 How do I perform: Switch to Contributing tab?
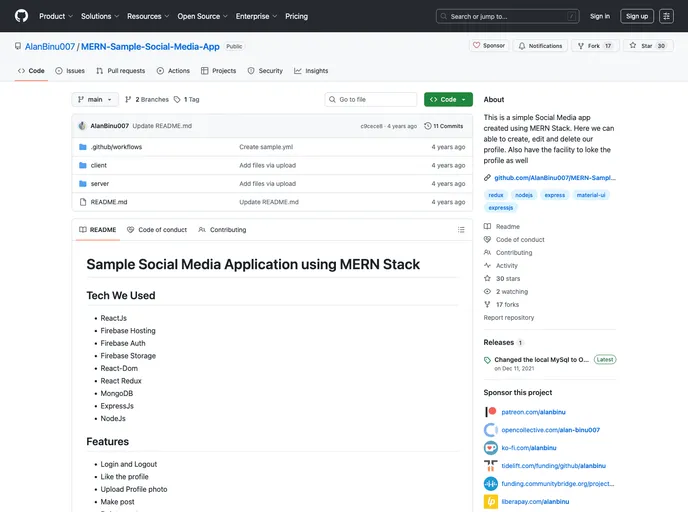pyautogui.click(x=222, y=230)
